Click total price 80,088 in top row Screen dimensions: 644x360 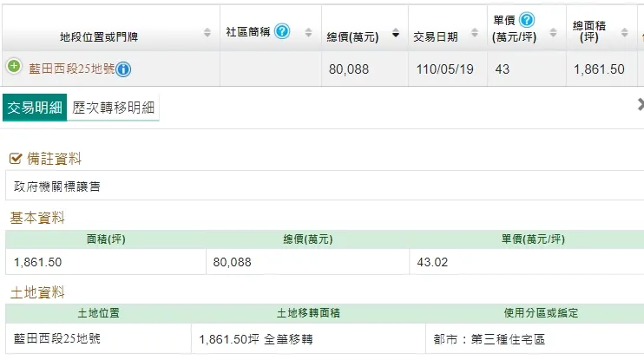pos(349,69)
